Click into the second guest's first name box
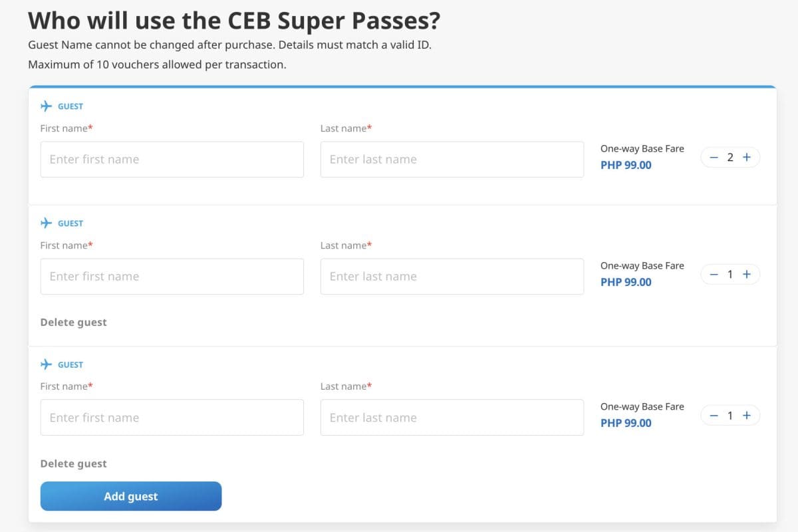 point(172,277)
